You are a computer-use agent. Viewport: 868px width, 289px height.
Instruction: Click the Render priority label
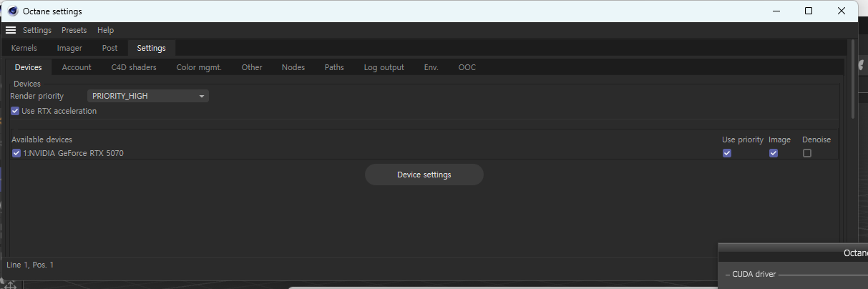click(36, 96)
